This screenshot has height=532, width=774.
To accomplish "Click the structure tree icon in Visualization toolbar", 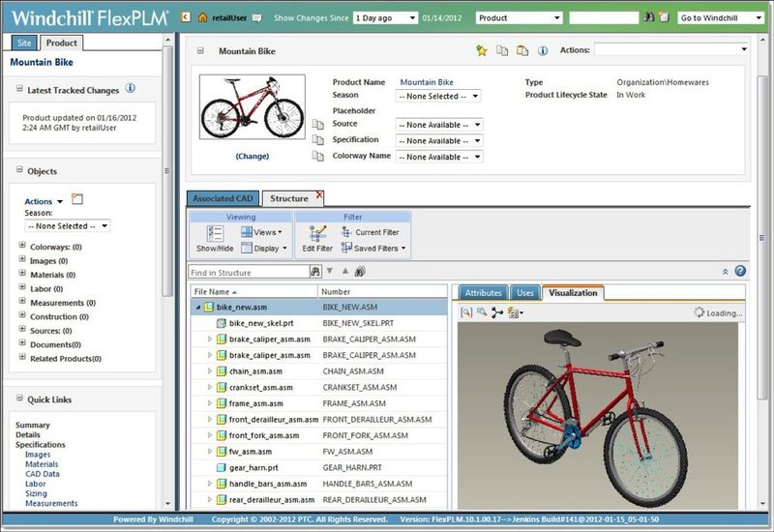I will (x=496, y=312).
